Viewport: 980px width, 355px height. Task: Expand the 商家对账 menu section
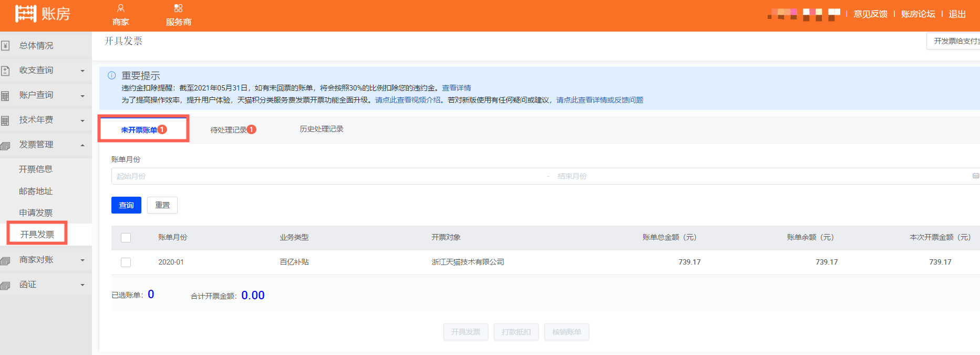coord(82,260)
